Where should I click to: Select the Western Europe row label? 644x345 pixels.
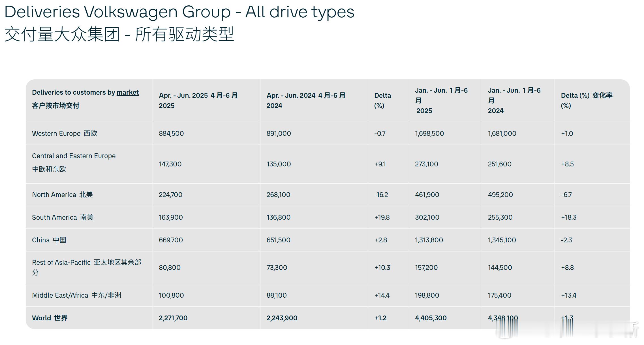coord(65,134)
